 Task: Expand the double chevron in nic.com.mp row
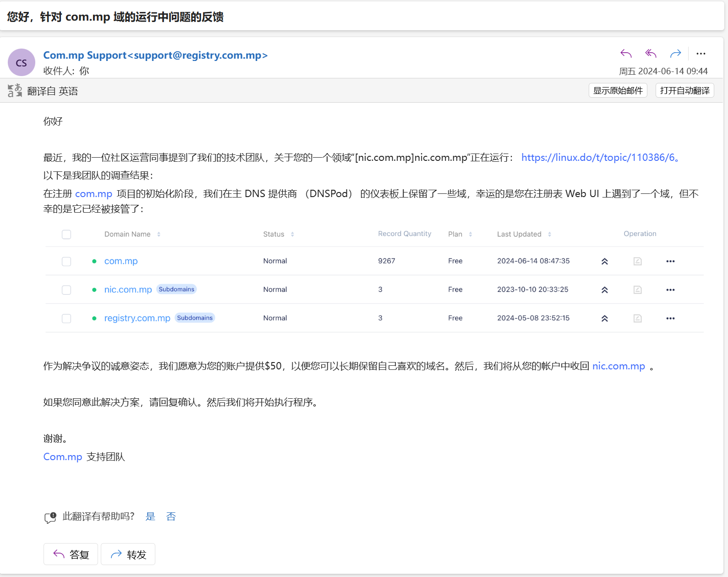tap(605, 290)
